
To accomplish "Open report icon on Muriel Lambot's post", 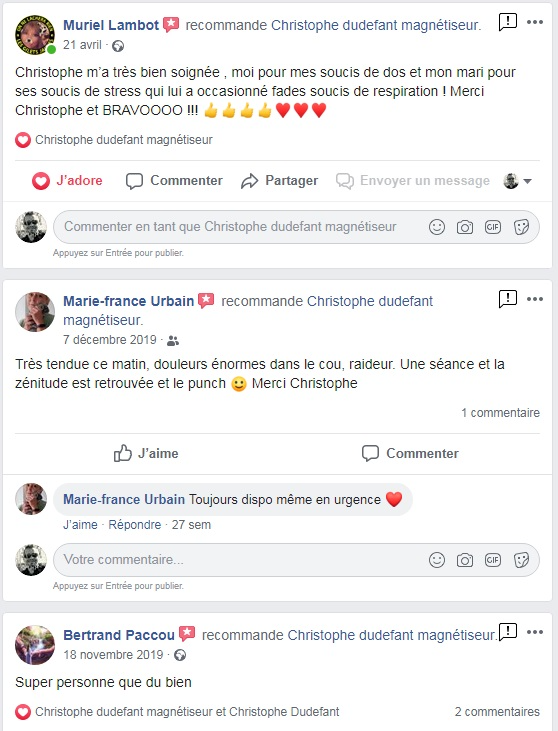I will [508, 22].
